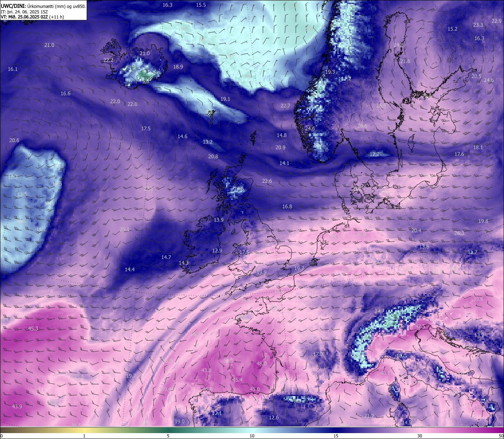Click the 20.9 value label
The height and width of the screenshot is (439, 504).
pyautogui.click(x=280, y=147)
